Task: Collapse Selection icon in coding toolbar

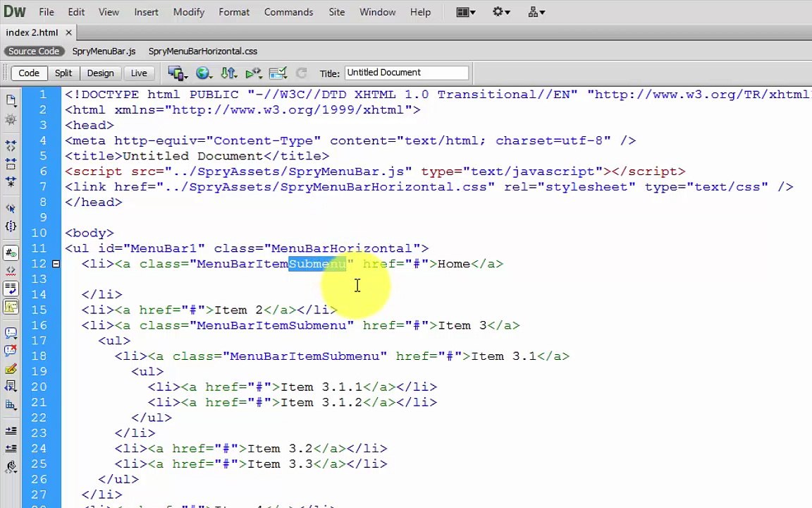Action: [11, 164]
